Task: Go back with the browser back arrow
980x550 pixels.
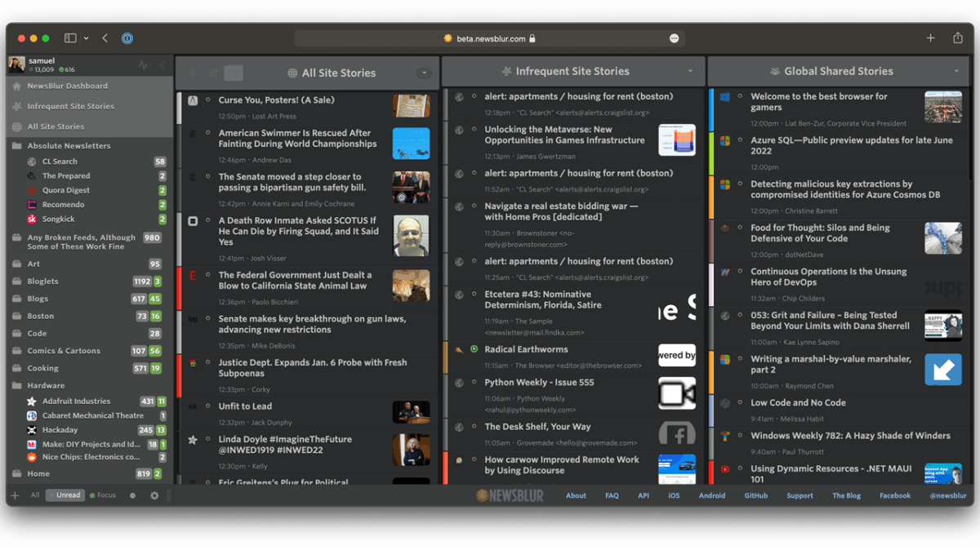Action: (105, 38)
